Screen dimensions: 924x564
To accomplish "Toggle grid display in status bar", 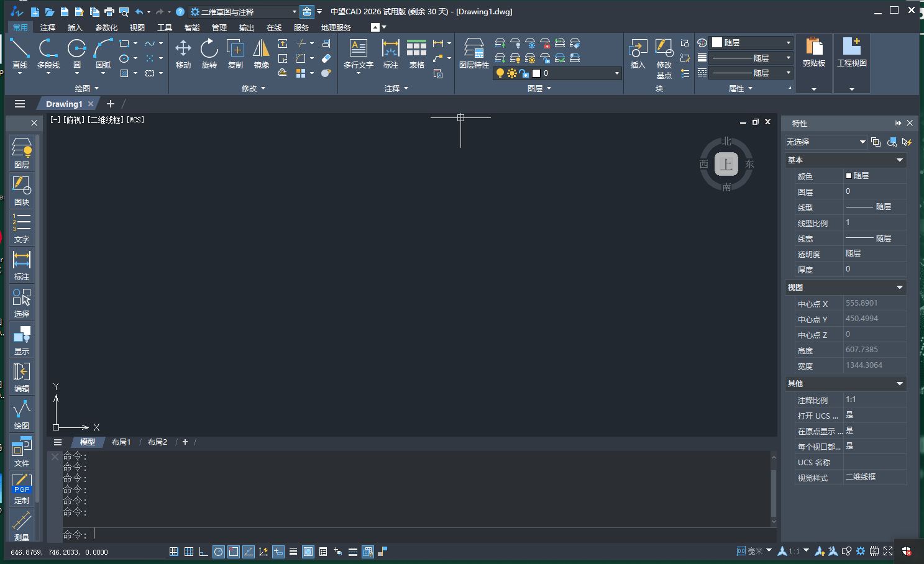I will tap(189, 552).
